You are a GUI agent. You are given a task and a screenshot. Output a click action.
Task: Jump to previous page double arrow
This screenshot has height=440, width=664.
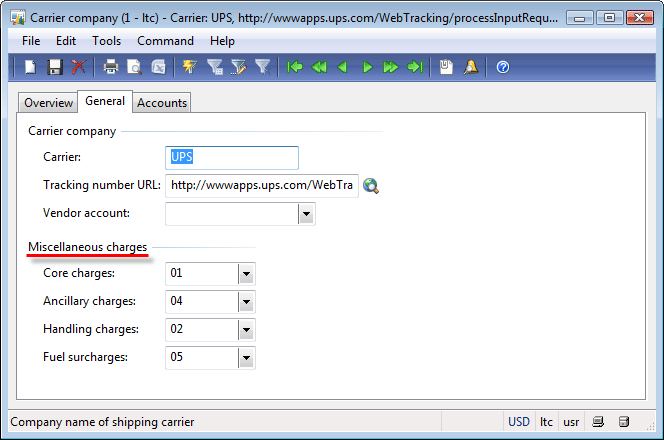coord(319,67)
